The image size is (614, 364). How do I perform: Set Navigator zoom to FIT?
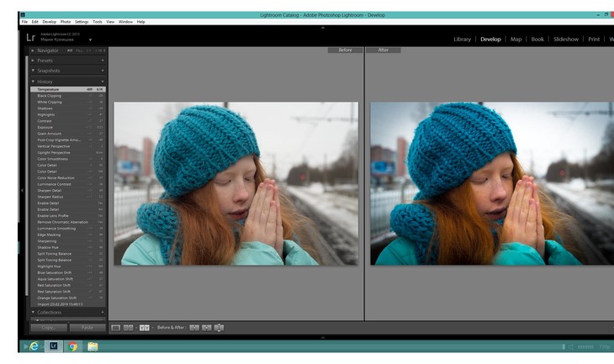(70, 50)
